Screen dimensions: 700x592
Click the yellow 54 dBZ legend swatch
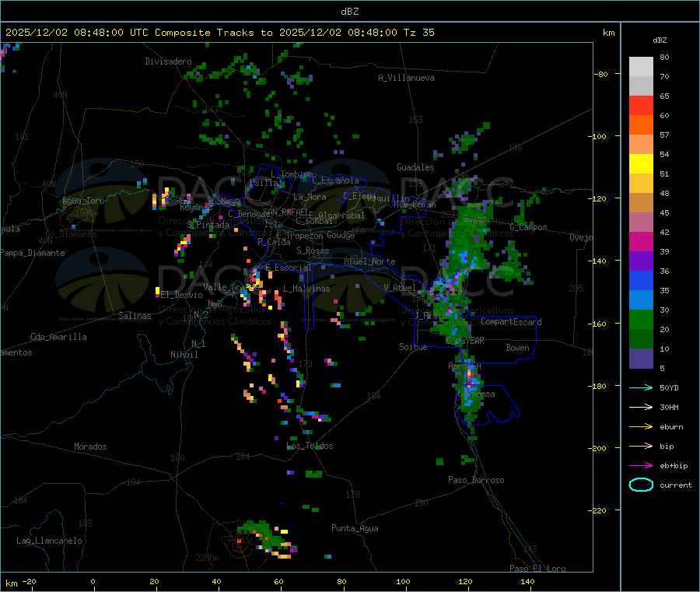[x=641, y=164]
